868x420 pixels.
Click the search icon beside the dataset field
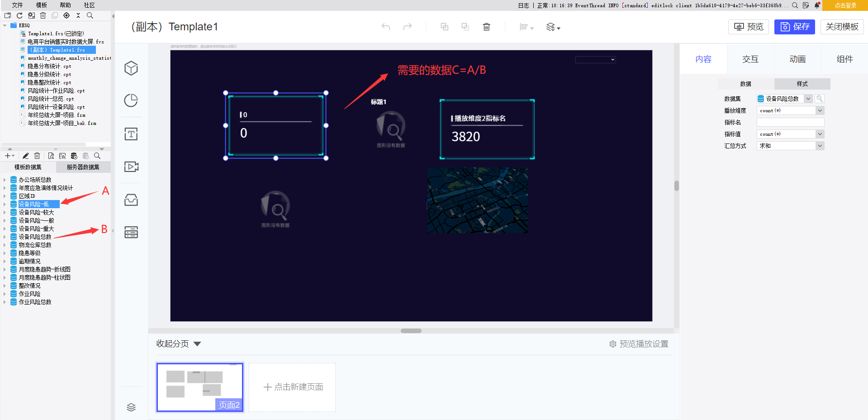coord(820,99)
